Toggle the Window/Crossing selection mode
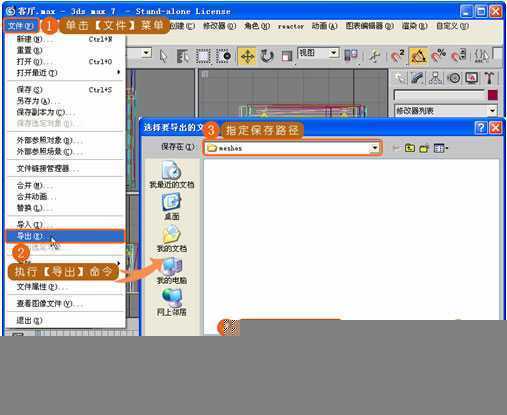The height and width of the screenshot is (415, 507). pyautogui.click(x=223, y=56)
